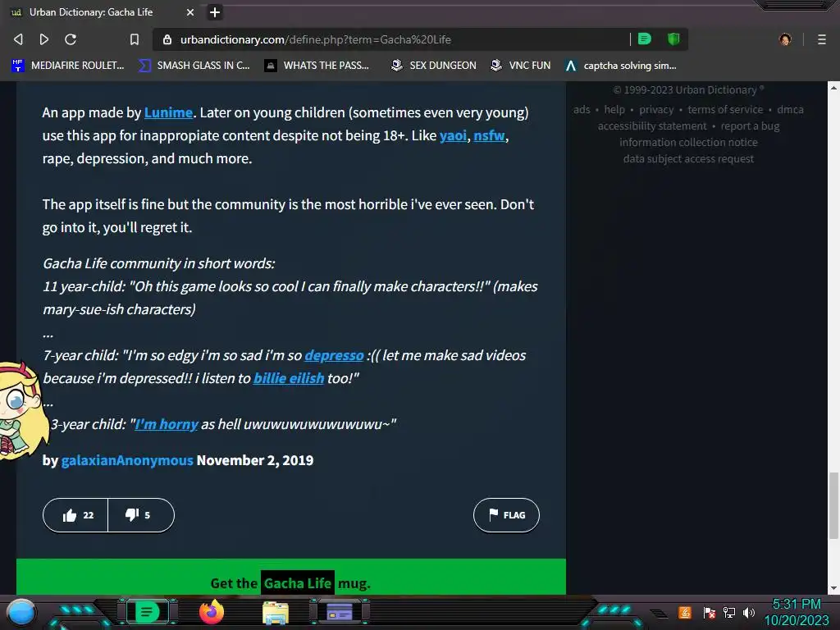840x630 pixels.
Task: Follow the nsfw link
Action: (x=489, y=135)
